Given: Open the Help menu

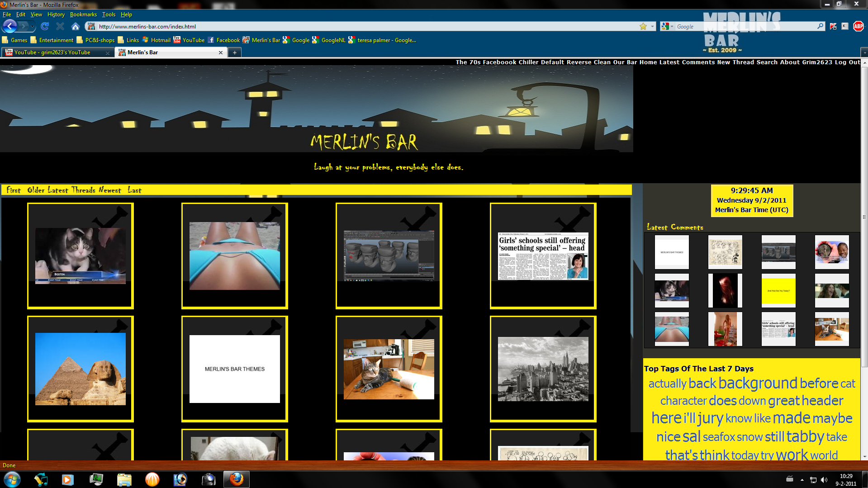Looking at the screenshot, I should tap(126, 14).
